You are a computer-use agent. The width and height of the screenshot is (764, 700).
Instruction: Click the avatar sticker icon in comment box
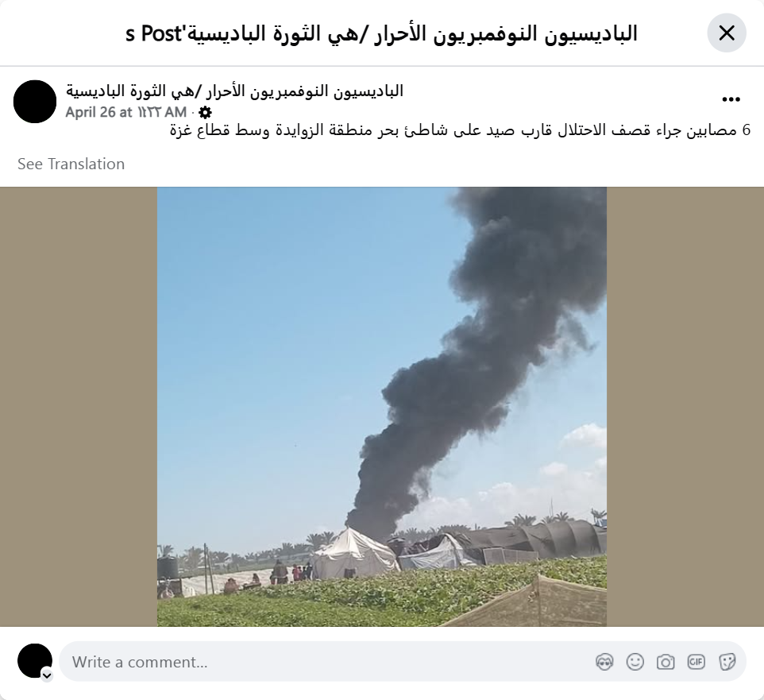604,662
